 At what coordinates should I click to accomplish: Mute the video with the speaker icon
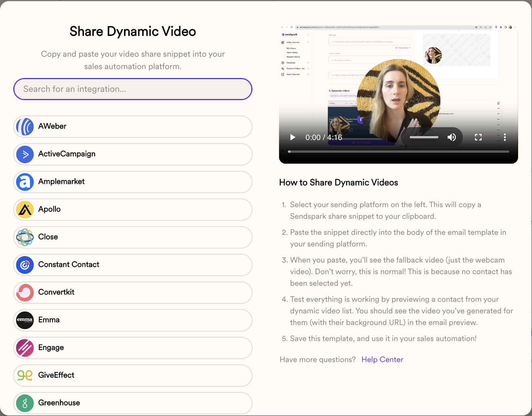click(452, 137)
